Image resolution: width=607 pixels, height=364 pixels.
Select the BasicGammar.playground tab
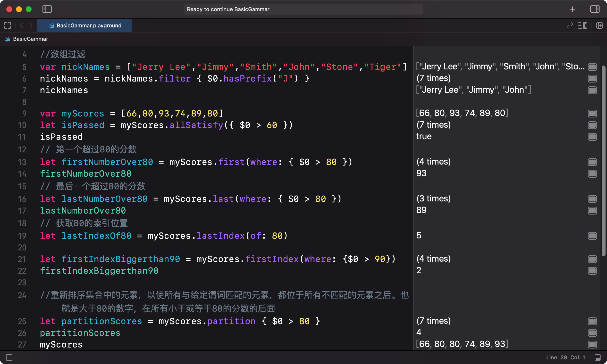pyautogui.click(x=84, y=25)
